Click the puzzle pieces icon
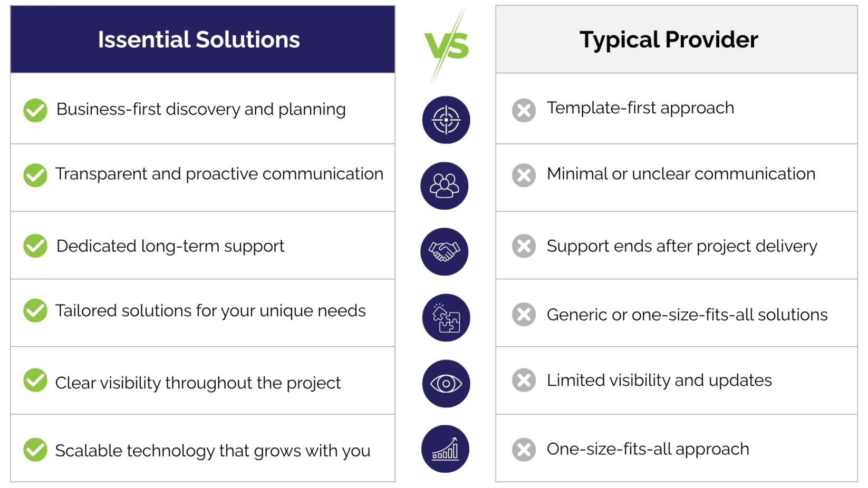 click(x=446, y=317)
